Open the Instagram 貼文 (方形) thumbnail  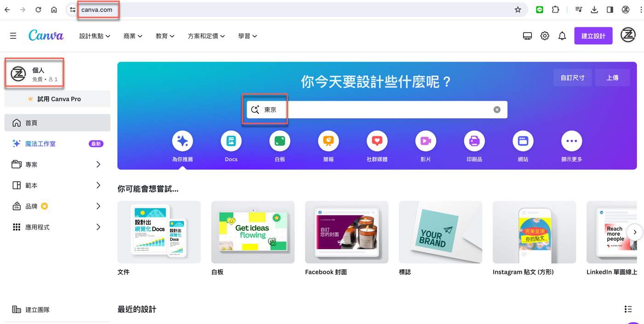535,232
